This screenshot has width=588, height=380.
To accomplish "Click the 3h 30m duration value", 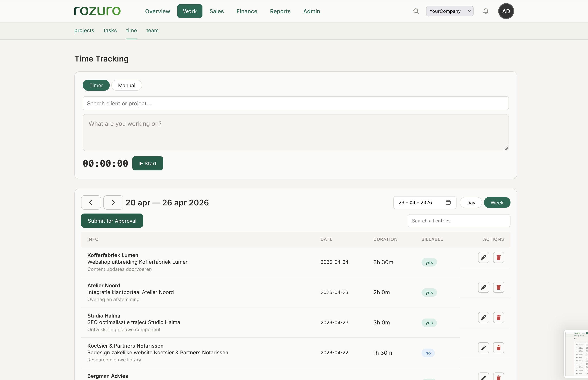I will [383, 262].
